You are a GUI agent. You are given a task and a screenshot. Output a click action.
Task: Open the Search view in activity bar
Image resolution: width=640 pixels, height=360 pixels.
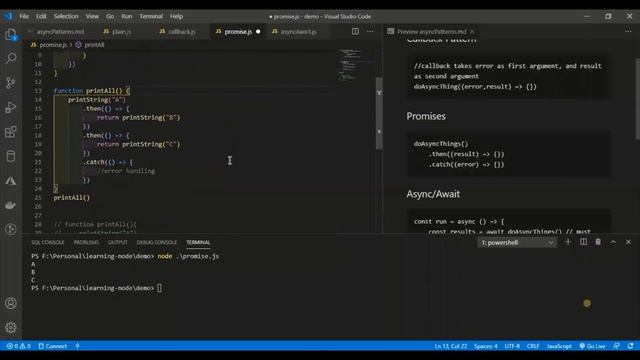coord(11,58)
